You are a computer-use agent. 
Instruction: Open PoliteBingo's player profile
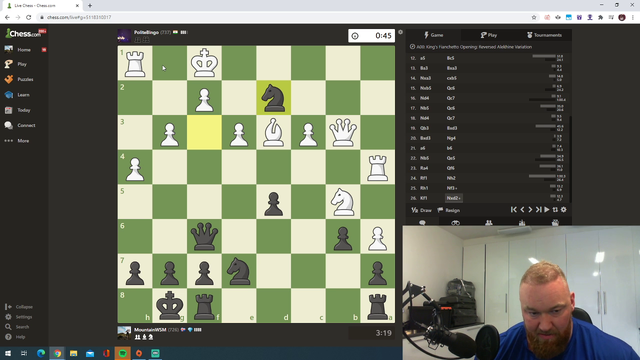tap(146, 32)
